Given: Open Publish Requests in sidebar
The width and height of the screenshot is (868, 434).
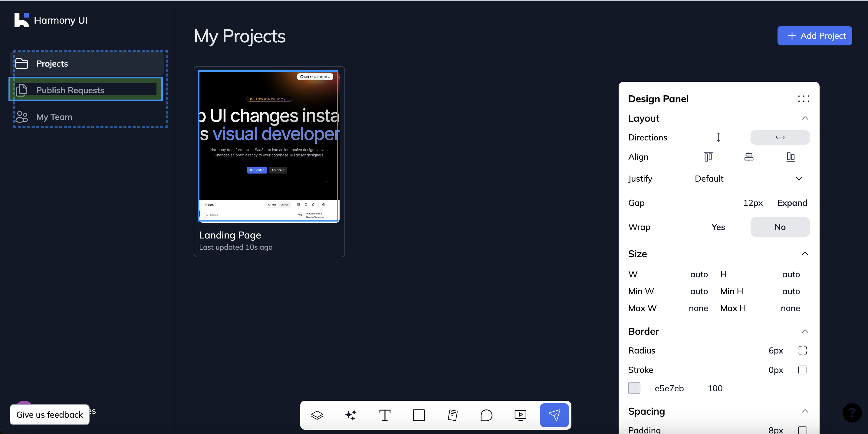Looking at the screenshot, I should click(x=70, y=90).
